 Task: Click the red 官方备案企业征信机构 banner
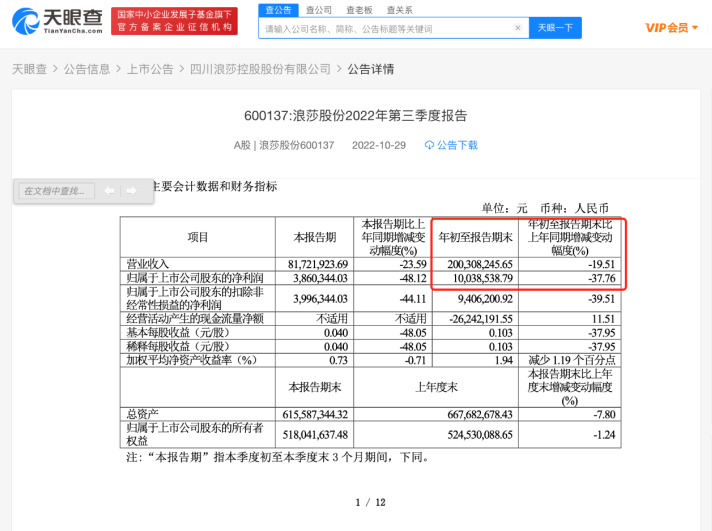pyautogui.click(x=174, y=21)
